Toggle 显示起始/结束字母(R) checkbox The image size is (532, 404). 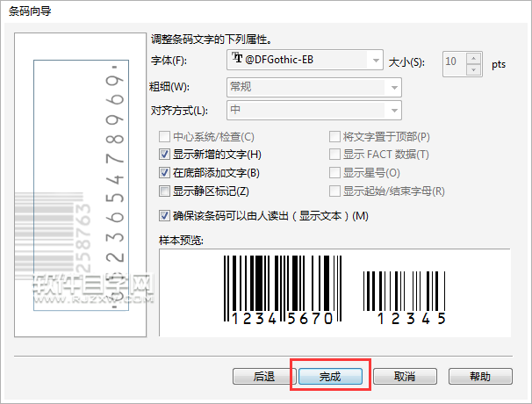click(x=334, y=191)
